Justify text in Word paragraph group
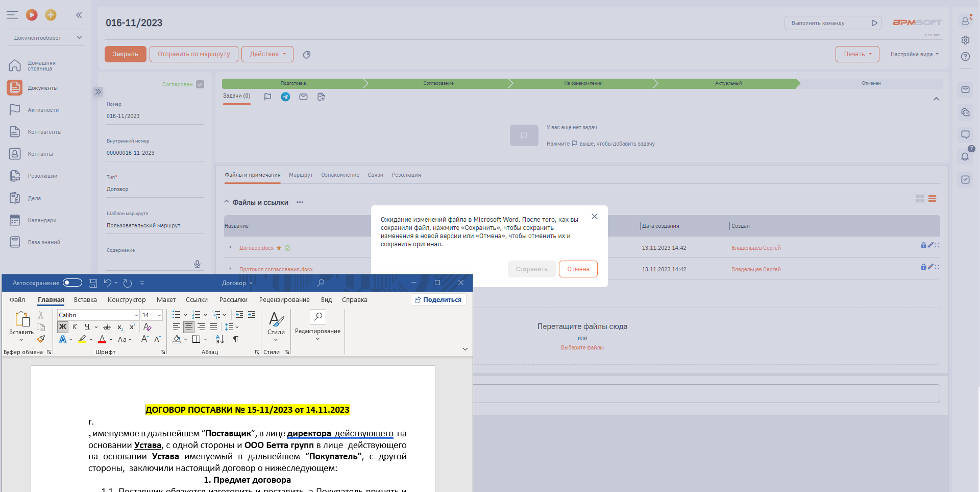Viewport: 980px width, 492px height. point(213,327)
